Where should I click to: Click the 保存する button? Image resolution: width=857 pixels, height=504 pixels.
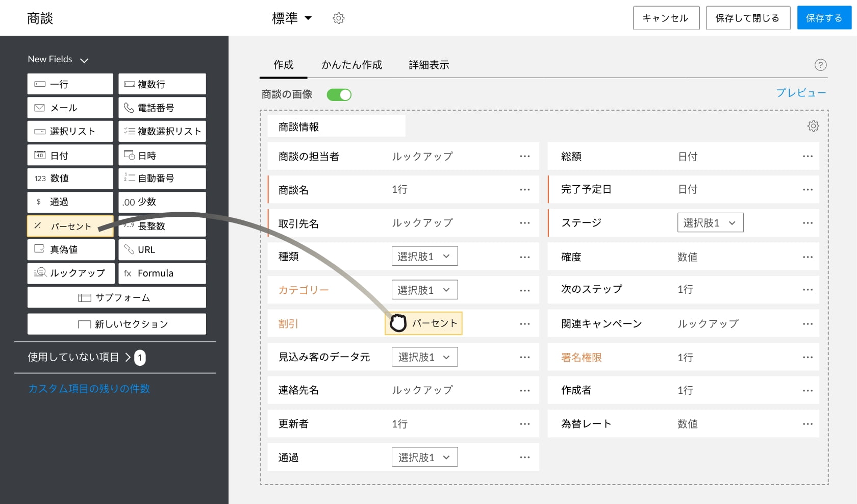pos(824,18)
